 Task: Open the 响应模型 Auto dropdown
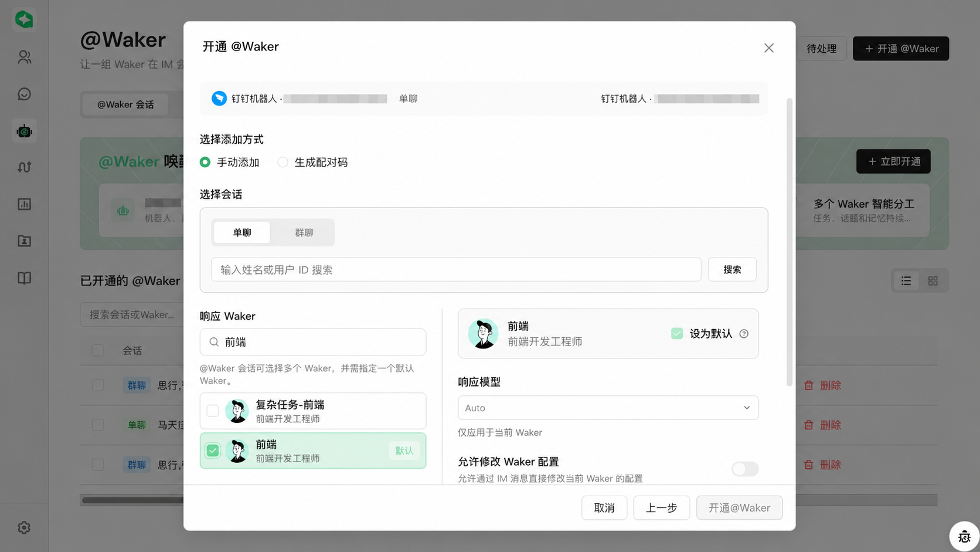pyautogui.click(x=608, y=408)
